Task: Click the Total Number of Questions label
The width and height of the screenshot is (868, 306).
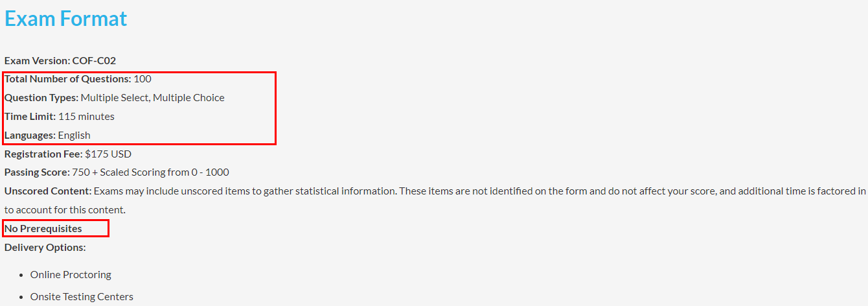Action: pyautogui.click(x=67, y=79)
